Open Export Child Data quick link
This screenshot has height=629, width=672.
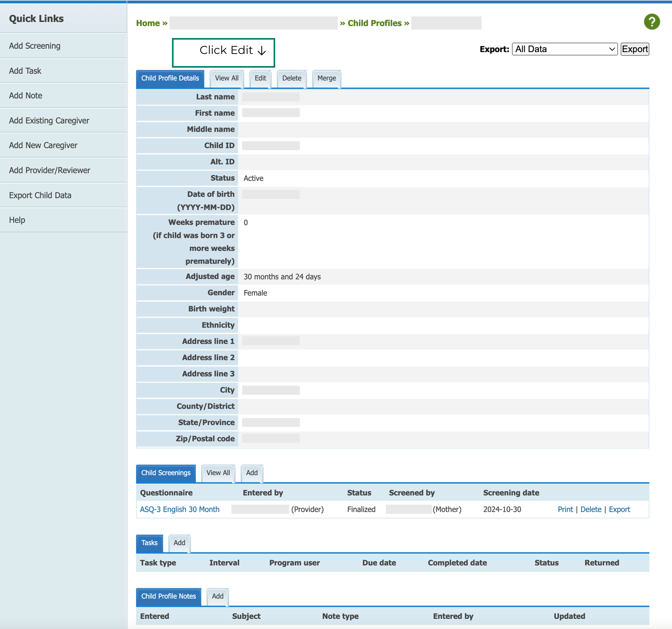pyautogui.click(x=63, y=195)
